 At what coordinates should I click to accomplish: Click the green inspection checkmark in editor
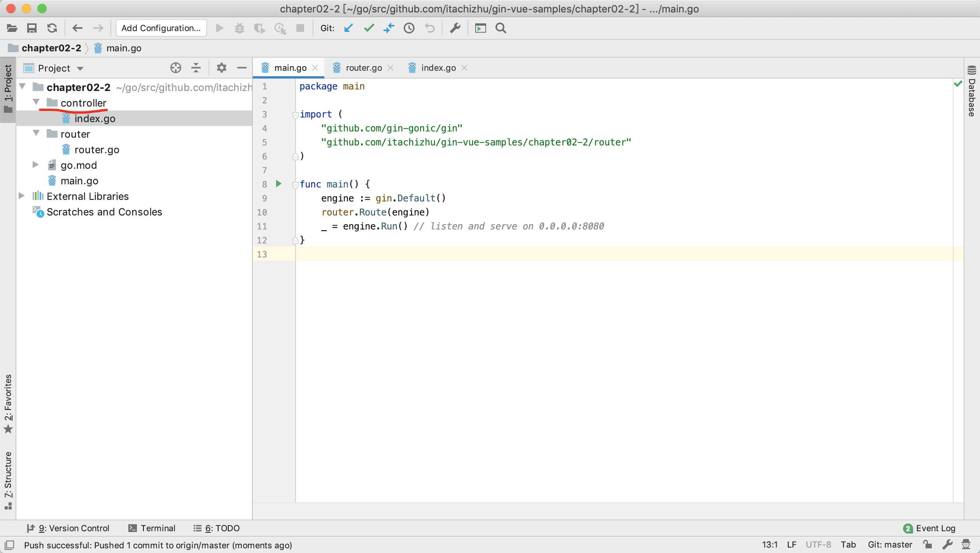(x=958, y=84)
